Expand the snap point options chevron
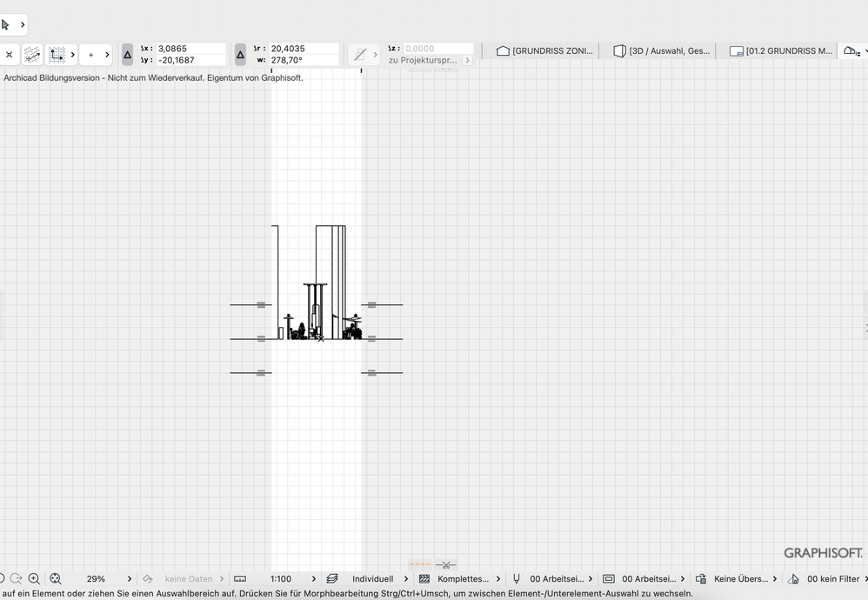The height and width of the screenshot is (600, 868). 107,55
